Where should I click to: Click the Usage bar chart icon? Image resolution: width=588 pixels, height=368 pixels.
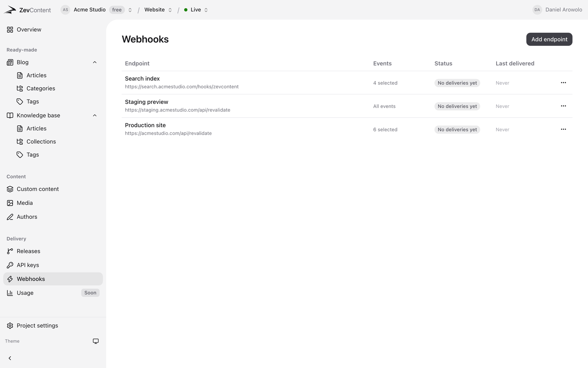point(10,293)
